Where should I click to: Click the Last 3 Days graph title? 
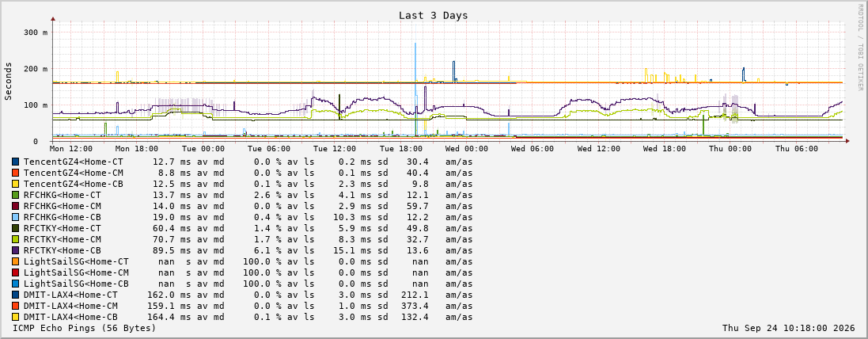pos(434,16)
